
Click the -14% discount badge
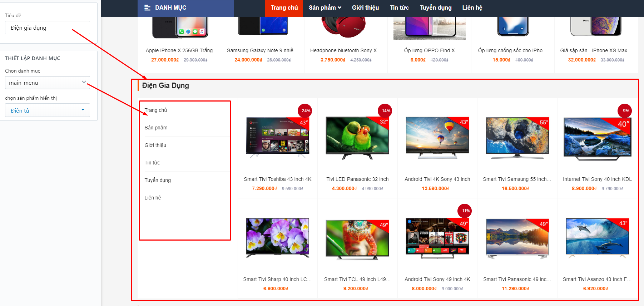[385, 111]
